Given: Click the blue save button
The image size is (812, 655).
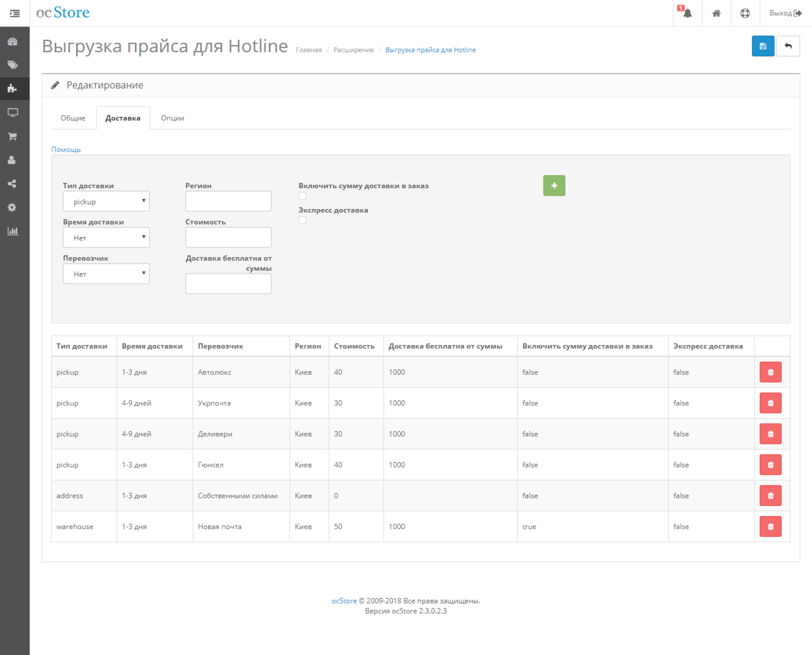Looking at the screenshot, I should tap(763, 46).
